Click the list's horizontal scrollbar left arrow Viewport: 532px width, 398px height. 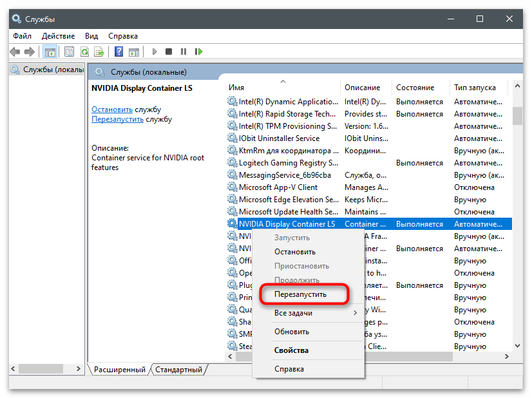pyautogui.click(x=231, y=356)
